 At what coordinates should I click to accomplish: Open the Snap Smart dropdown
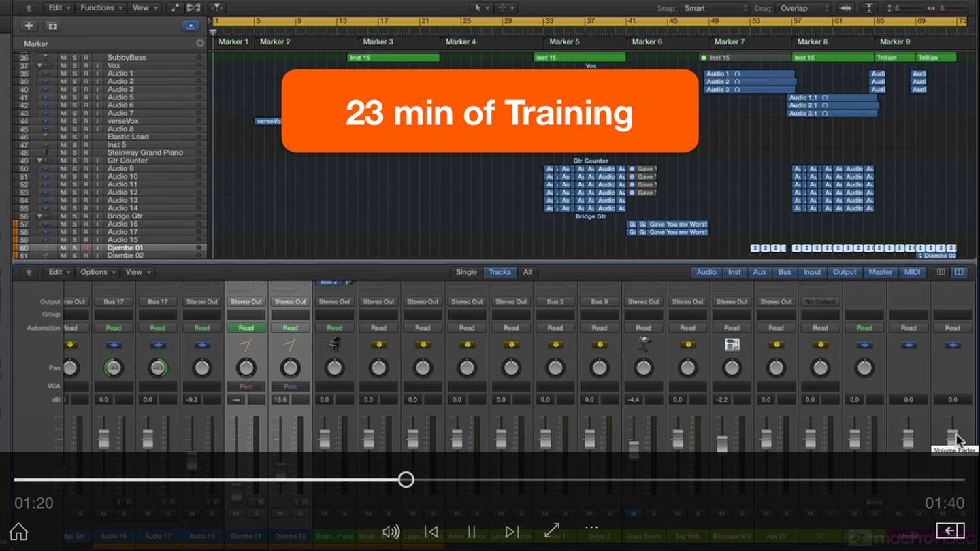pyautogui.click(x=715, y=8)
